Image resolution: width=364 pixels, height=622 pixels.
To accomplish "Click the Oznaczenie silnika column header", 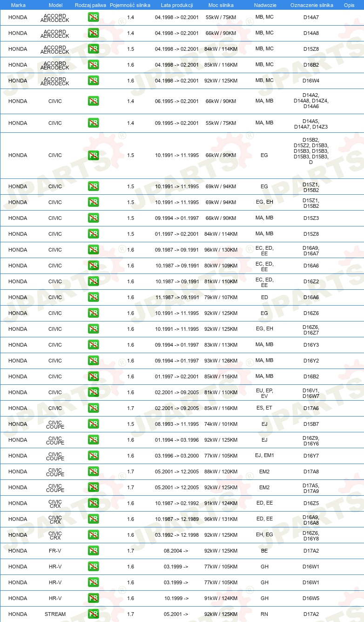I will click(x=312, y=5).
